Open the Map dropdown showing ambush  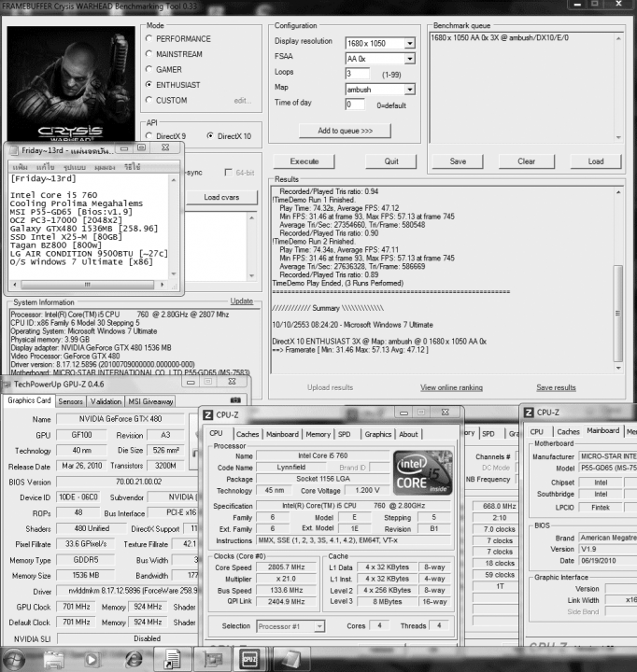tap(410, 90)
